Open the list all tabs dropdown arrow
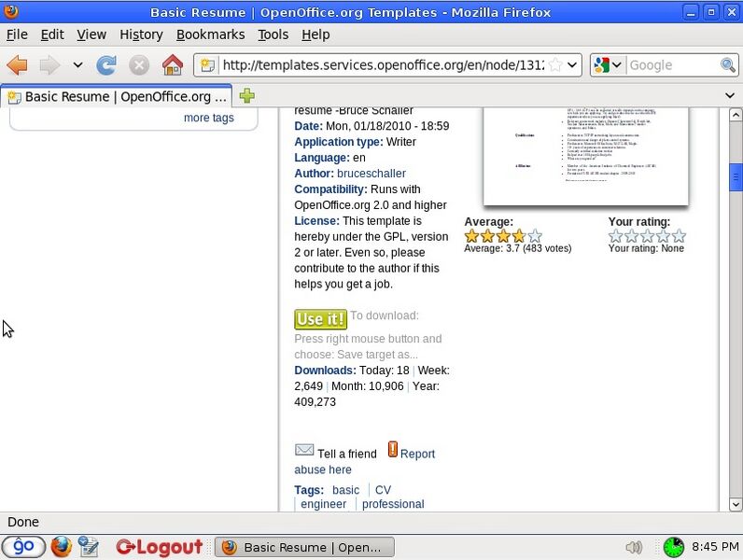 730,96
